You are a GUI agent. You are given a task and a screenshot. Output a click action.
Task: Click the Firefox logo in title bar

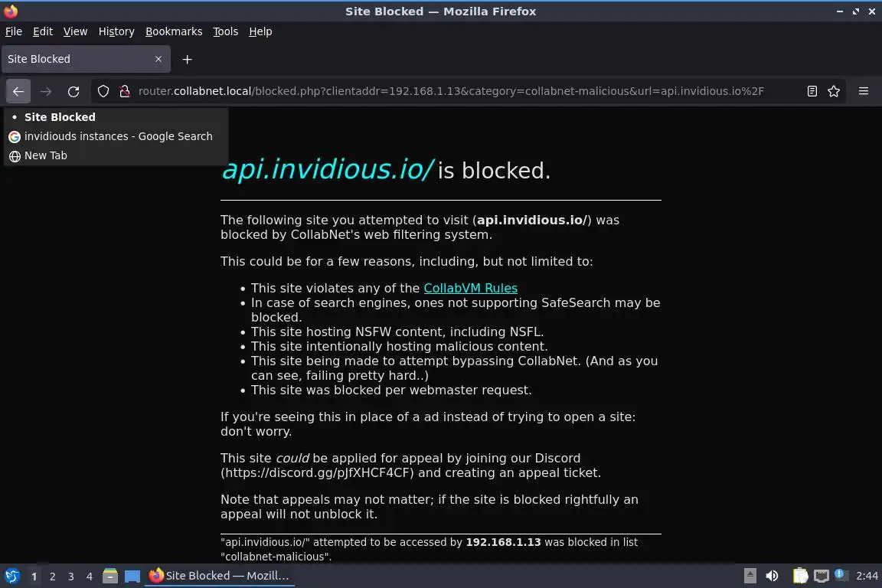[x=11, y=11]
